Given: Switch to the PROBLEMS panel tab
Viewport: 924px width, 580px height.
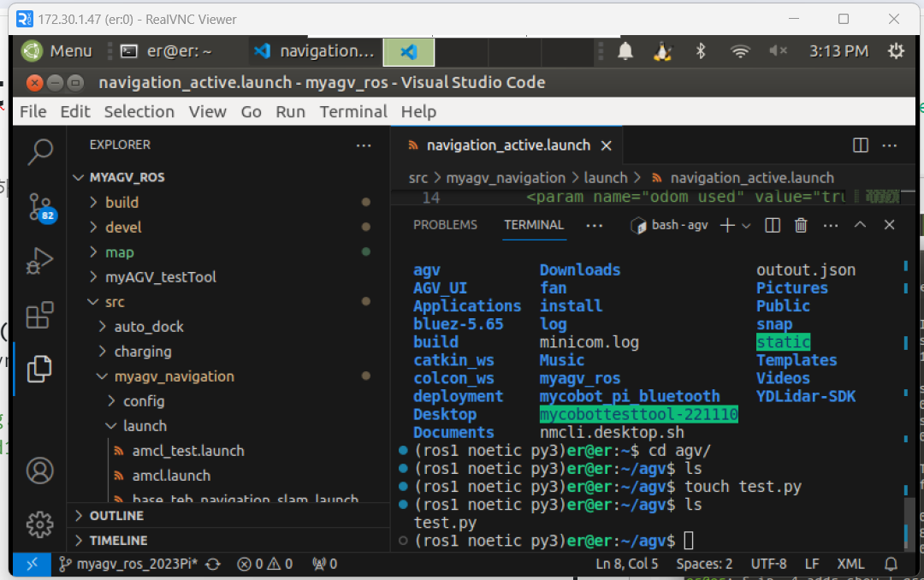Looking at the screenshot, I should pos(445,225).
